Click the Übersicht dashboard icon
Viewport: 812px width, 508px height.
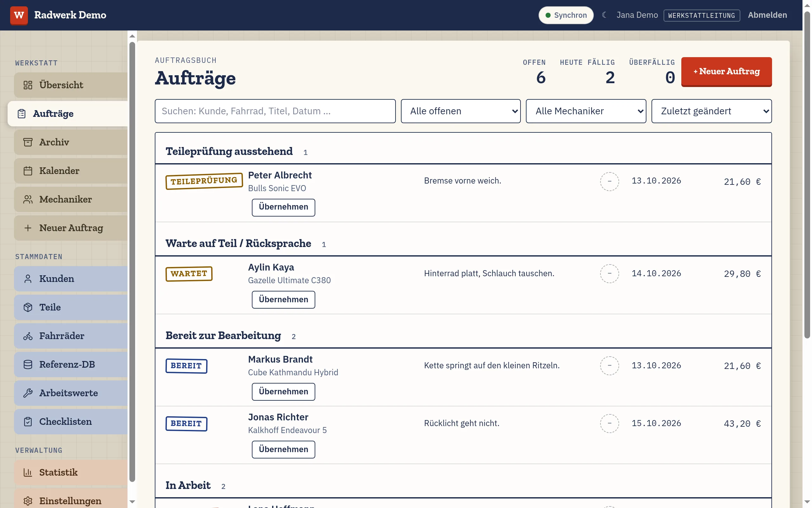point(28,85)
